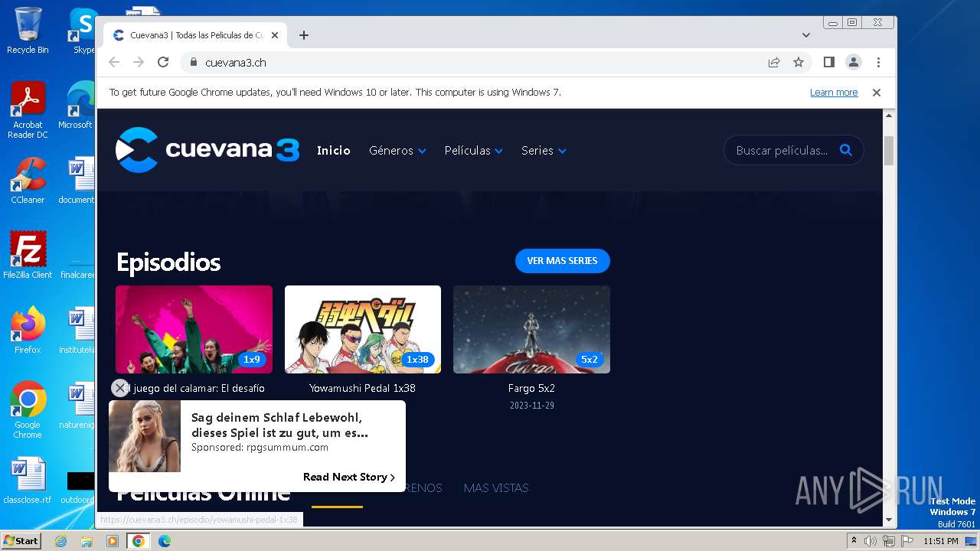Viewport: 980px width, 551px height.
Task: Reload the page in Chrome
Action: point(163,63)
